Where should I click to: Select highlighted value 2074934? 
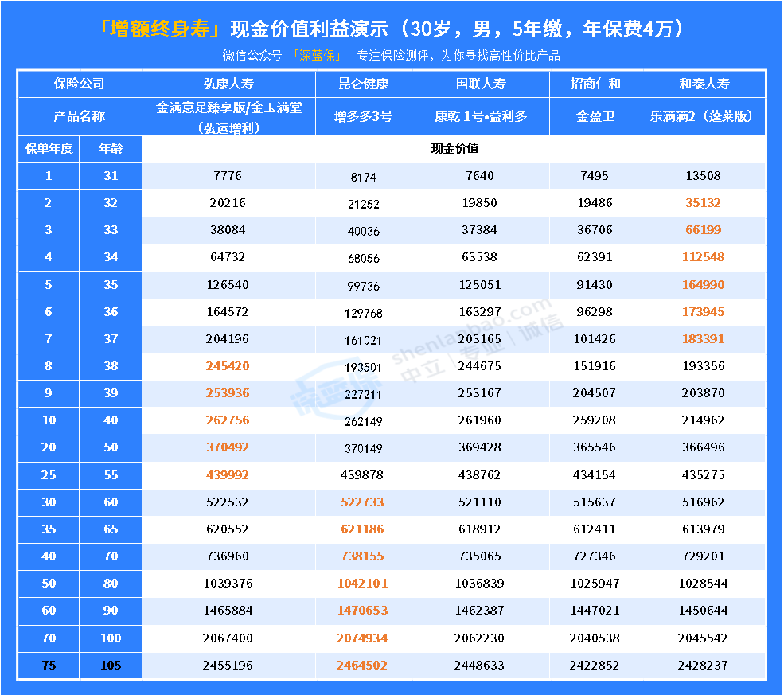point(362,638)
